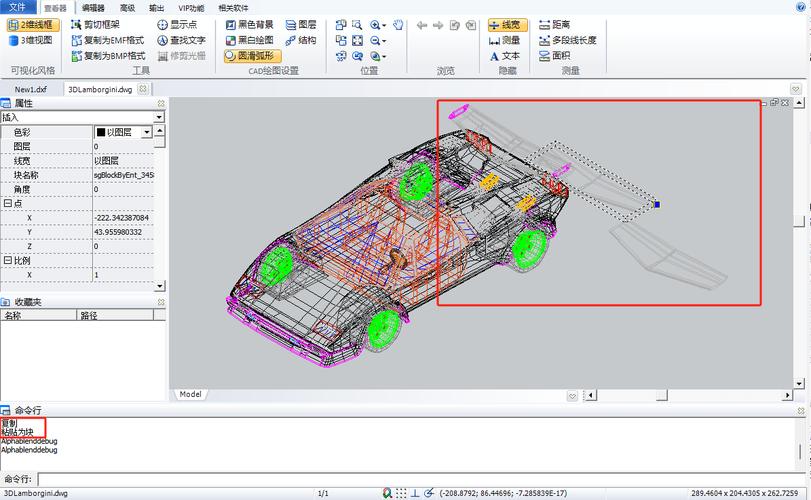
Task: Open the 文件 file menu
Action: [18, 7]
